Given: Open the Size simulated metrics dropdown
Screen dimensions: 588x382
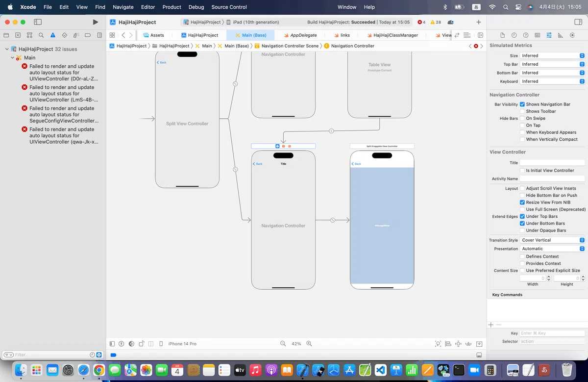Looking at the screenshot, I should coord(552,56).
